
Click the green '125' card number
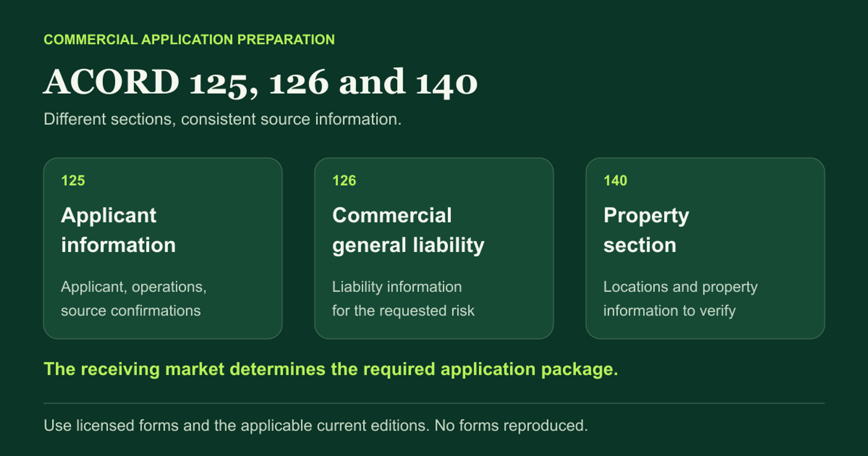tap(73, 180)
